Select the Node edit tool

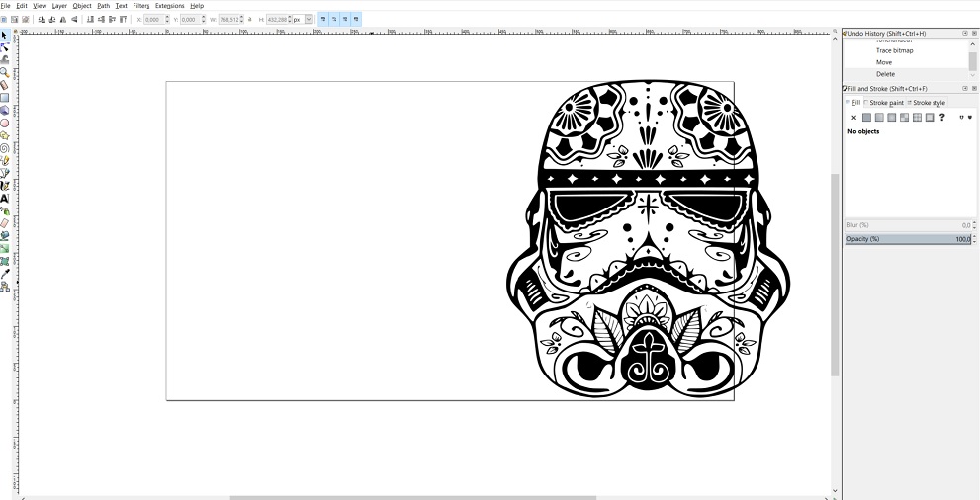(x=4, y=47)
